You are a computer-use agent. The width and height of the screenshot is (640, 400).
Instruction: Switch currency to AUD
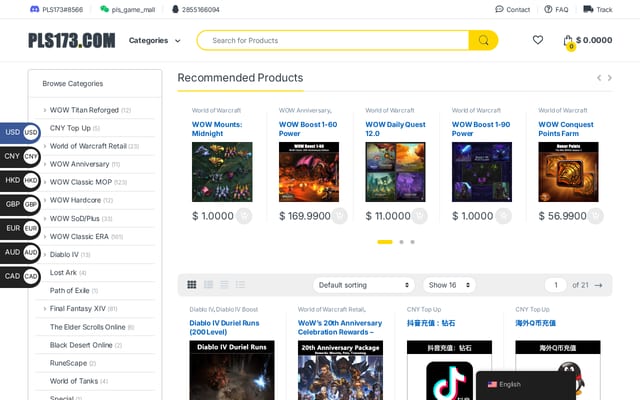[20, 252]
